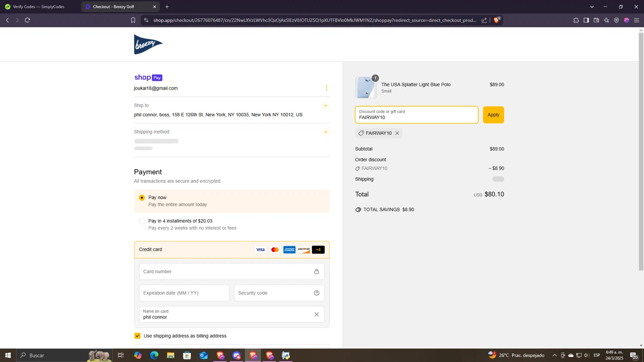
Task: Expand the Shipping method section
Action: tap(325, 132)
